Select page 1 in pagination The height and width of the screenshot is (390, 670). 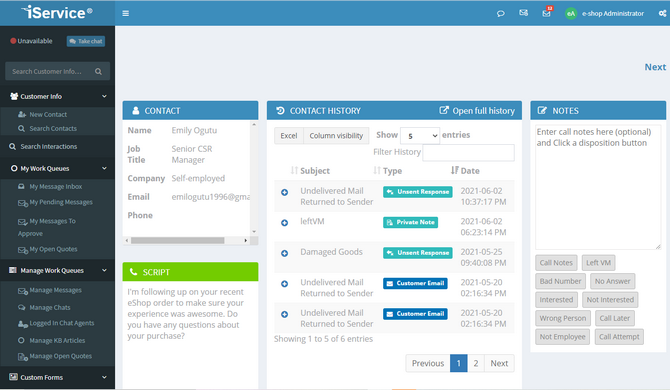pyautogui.click(x=458, y=364)
